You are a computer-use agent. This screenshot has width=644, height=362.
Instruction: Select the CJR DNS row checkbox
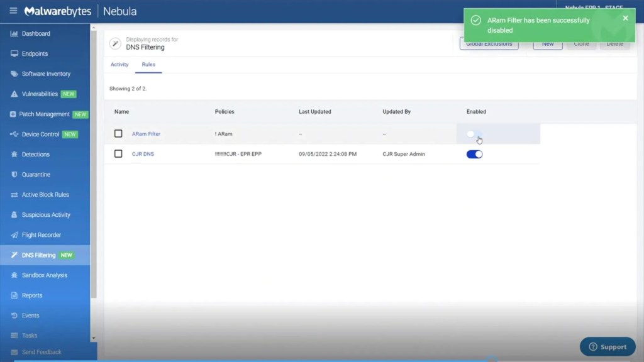[118, 153]
